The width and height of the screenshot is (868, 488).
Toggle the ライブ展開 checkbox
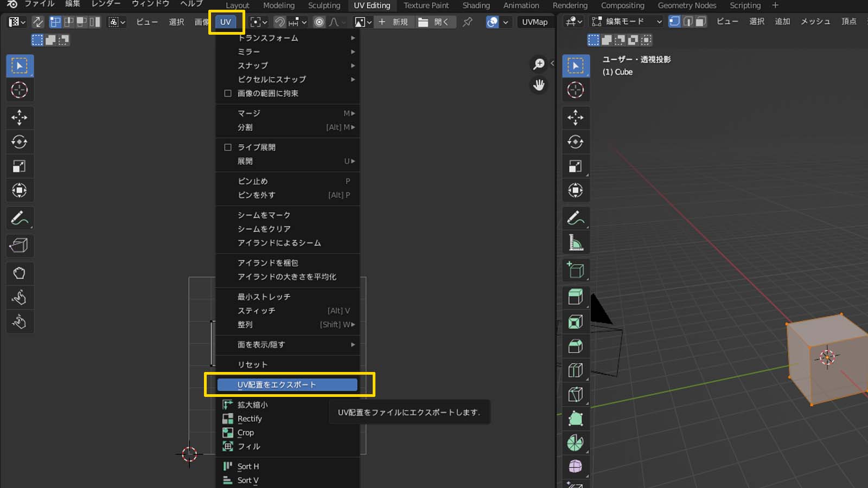coord(228,147)
